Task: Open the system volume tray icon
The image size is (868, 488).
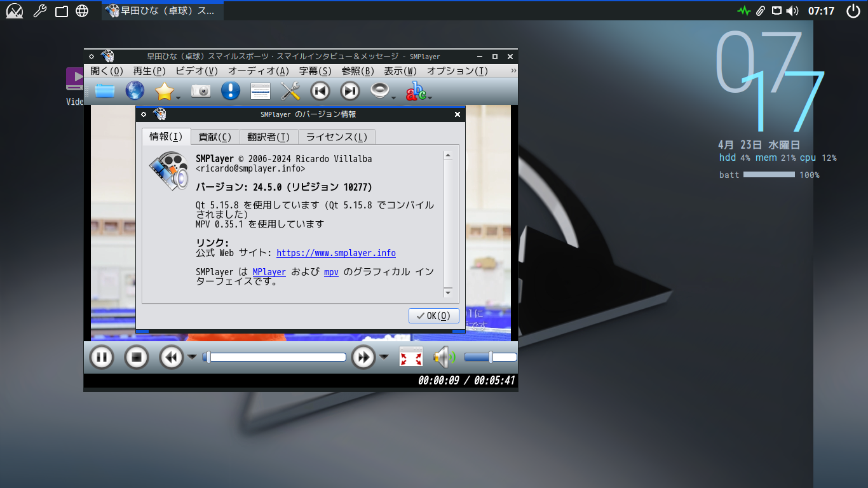Action: tap(792, 11)
